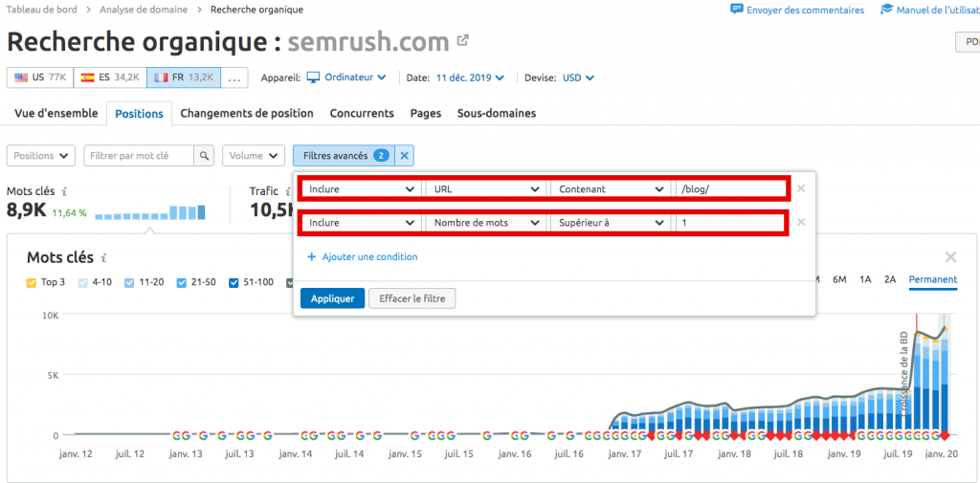The height and width of the screenshot is (483, 980).
Task: Open the Supérieur à operator dropdown
Action: click(611, 222)
